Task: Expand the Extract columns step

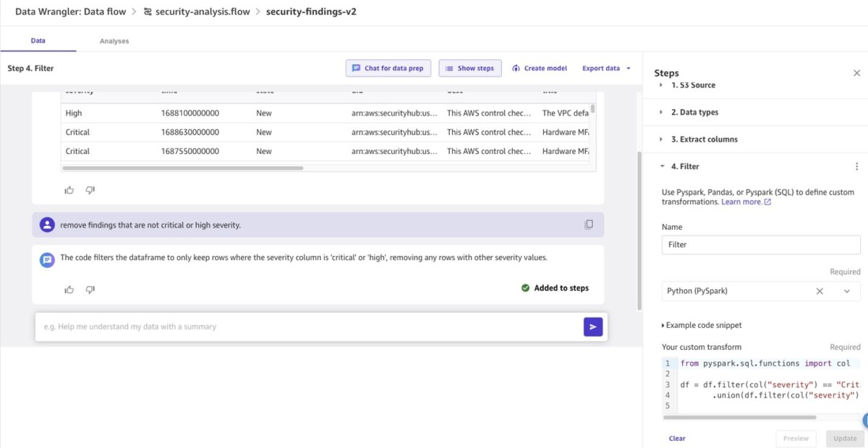Action: click(x=661, y=139)
